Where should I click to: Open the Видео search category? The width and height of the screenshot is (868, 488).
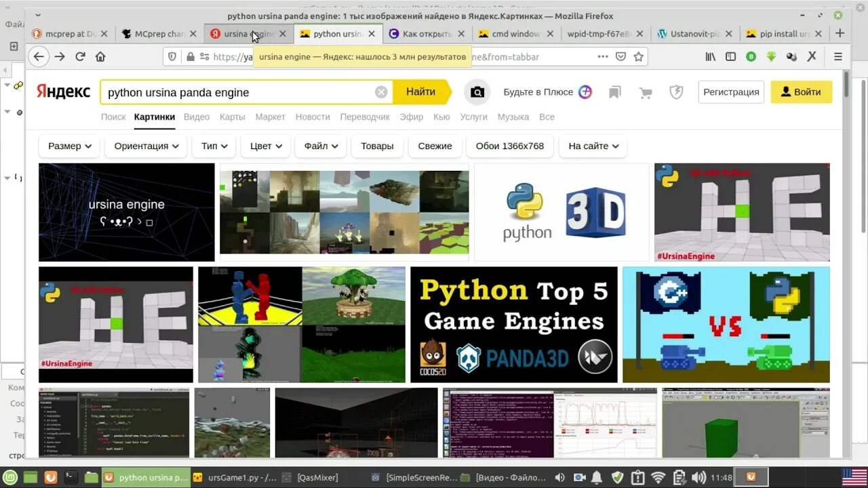click(197, 117)
